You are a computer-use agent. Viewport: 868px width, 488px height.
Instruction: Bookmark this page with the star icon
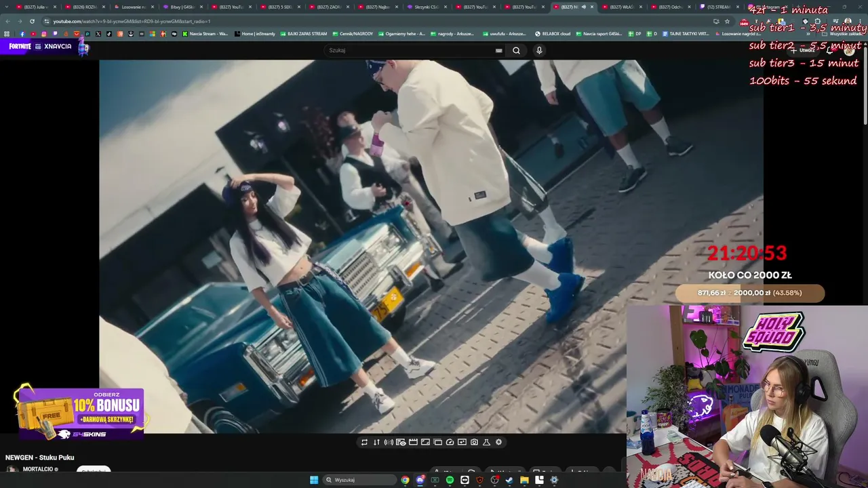tap(727, 21)
